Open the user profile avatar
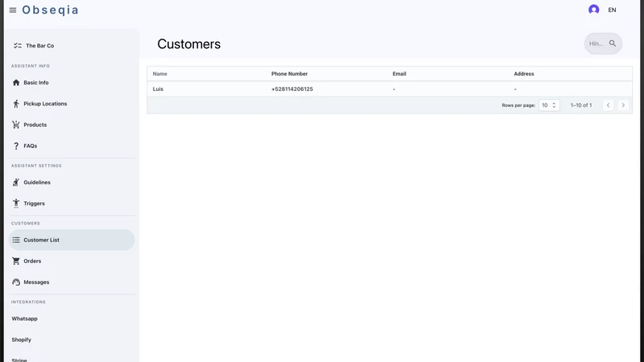 point(593,10)
